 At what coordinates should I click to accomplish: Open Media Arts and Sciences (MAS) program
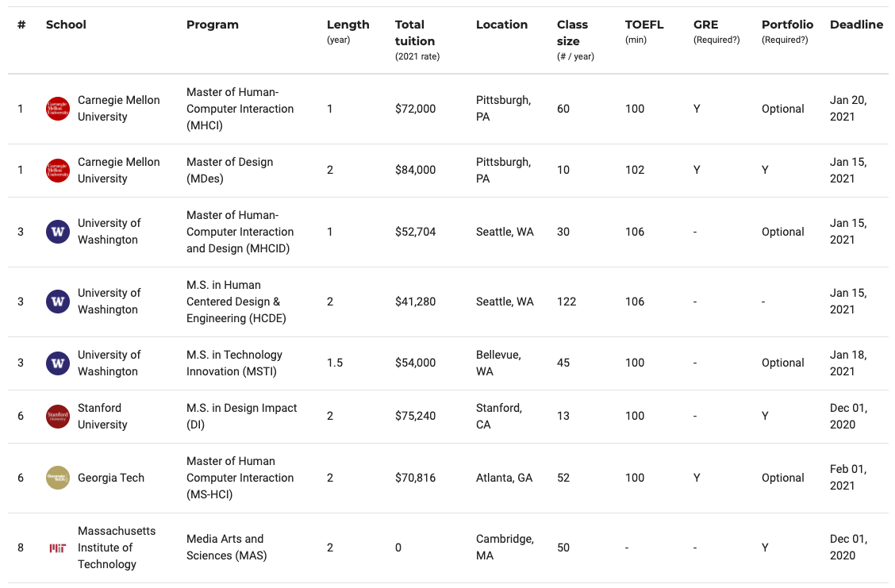pos(227,547)
